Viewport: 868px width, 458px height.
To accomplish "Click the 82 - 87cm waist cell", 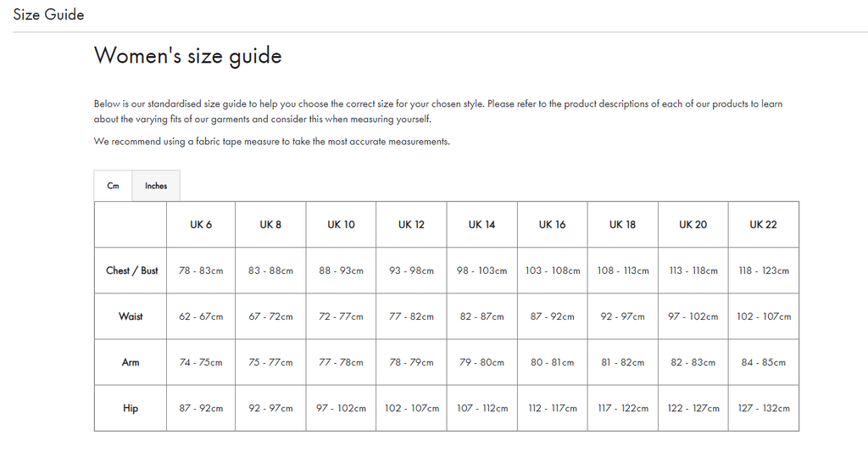I will tap(482, 316).
